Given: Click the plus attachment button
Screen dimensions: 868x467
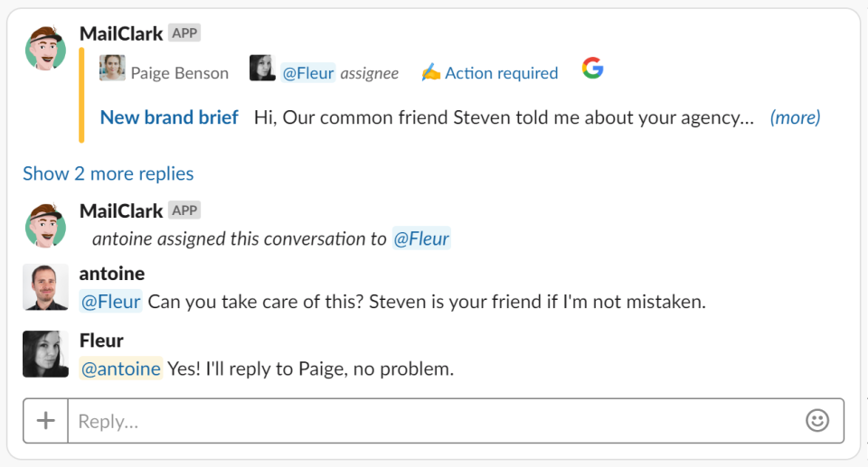Looking at the screenshot, I should (x=46, y=421).
